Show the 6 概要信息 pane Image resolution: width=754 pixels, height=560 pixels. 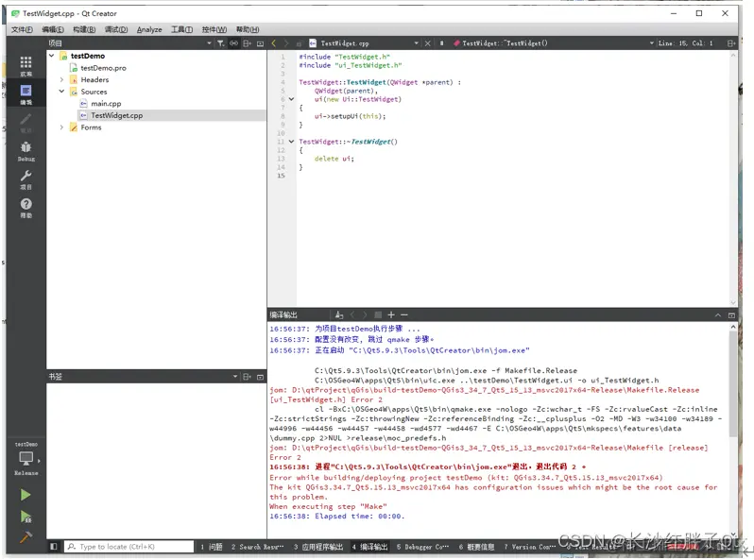[476, 547]
